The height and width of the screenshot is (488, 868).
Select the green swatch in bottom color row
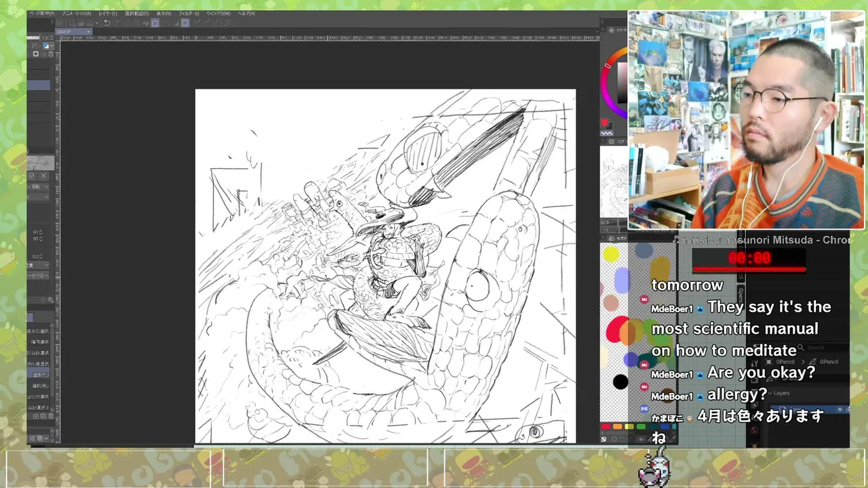tap(641, 426)
